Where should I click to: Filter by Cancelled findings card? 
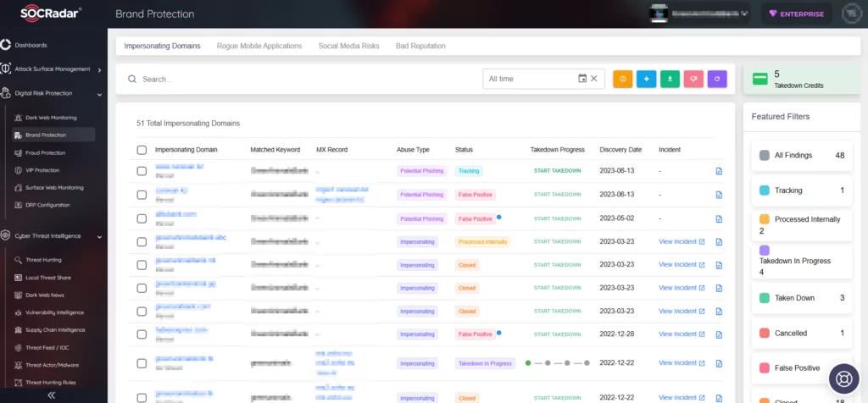(802, 334)
